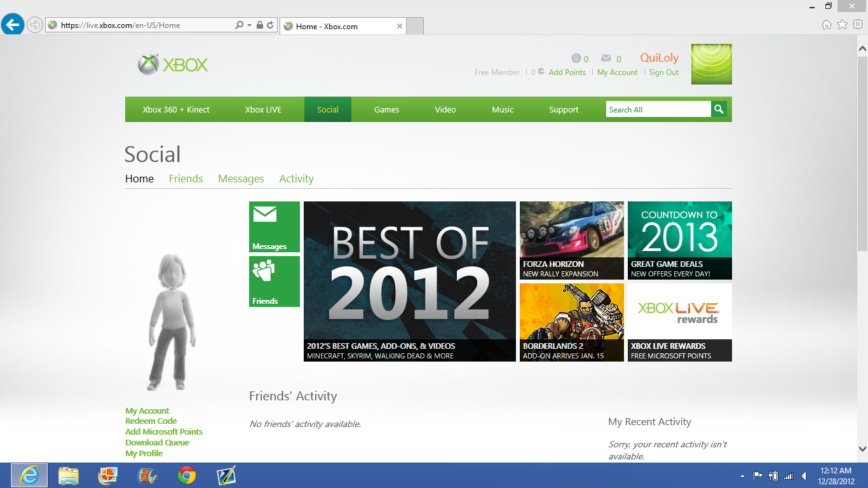This screenshot has height=488, width=868.
Task: Click the security lock icon in address bar
Action: click(x=259, y=25)
